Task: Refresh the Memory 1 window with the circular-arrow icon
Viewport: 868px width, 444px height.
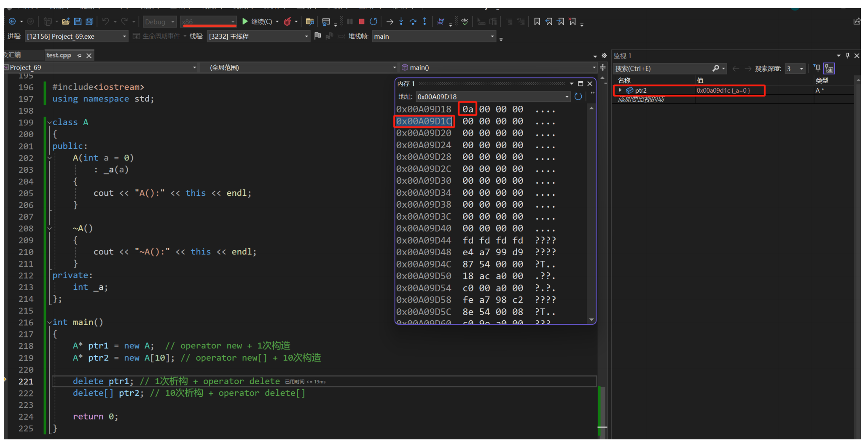Action: (578, 96)
